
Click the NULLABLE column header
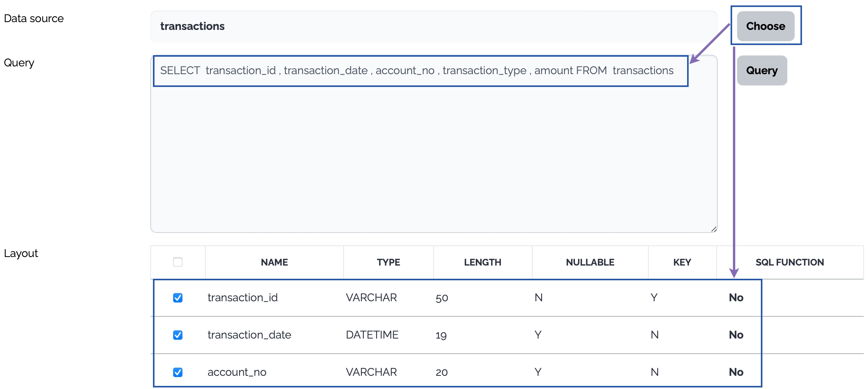pos(590,262)
